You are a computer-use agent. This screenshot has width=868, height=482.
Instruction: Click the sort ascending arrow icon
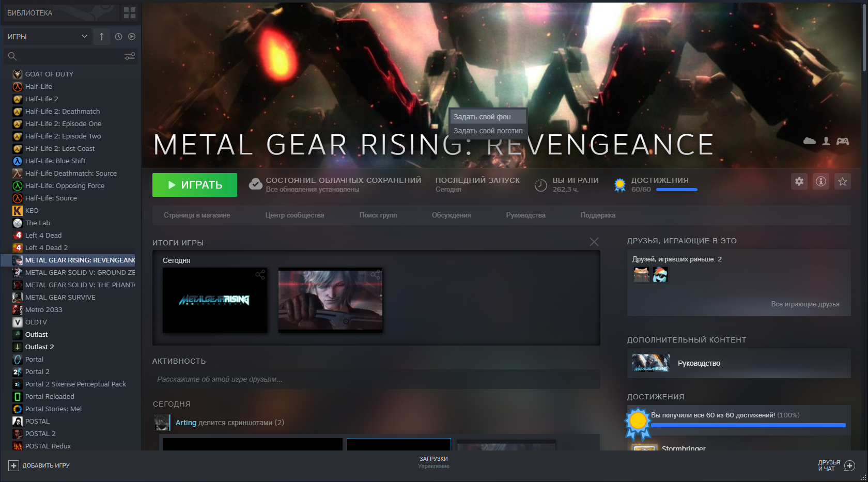point(102,37)
